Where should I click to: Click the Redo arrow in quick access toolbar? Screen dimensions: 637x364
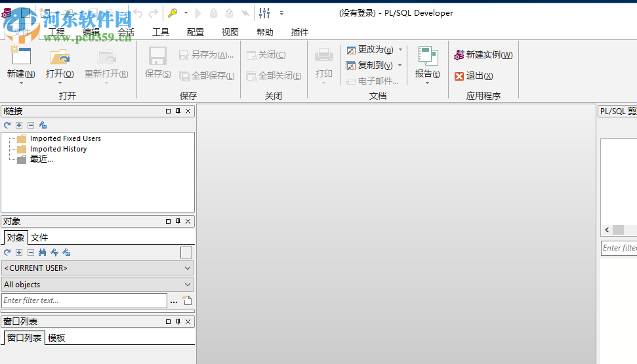click(x=153, y=13)
